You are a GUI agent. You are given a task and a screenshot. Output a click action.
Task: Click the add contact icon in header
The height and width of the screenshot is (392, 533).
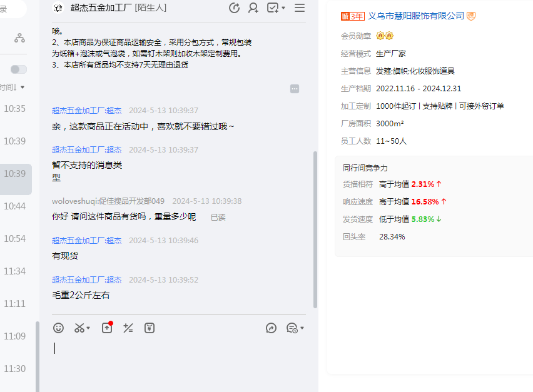coord(253,8)
